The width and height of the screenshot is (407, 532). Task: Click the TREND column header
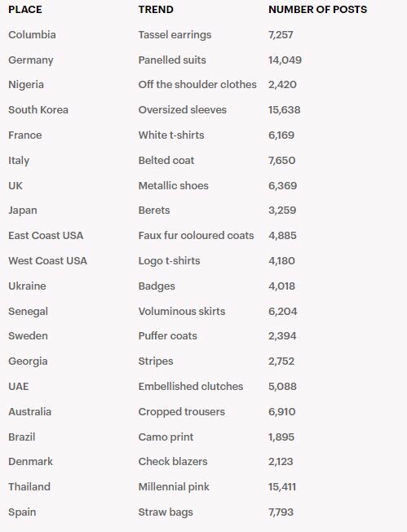pyautogui.click(x=156, y=10)
